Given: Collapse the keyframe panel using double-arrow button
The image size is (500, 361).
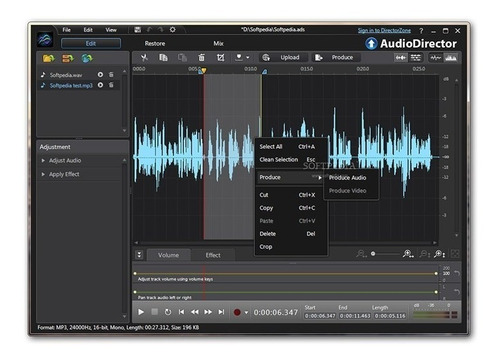Looking at the screenshot, I should (139, 255).
